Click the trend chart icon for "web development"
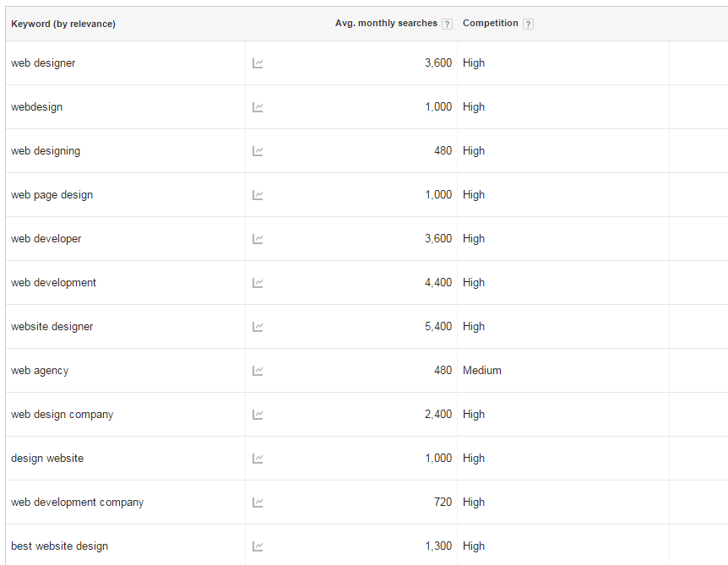 pyautogui.click(x=257, y=282)
